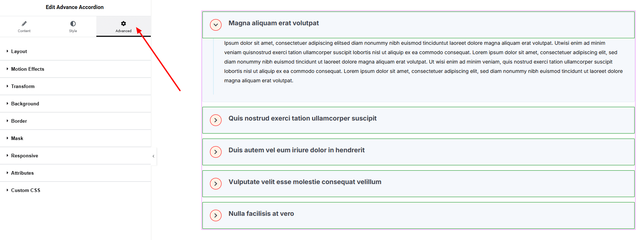The height and width of the screenshot is (240, 644).
Task: Open the Transform settings section
Action: coord(23,86)
